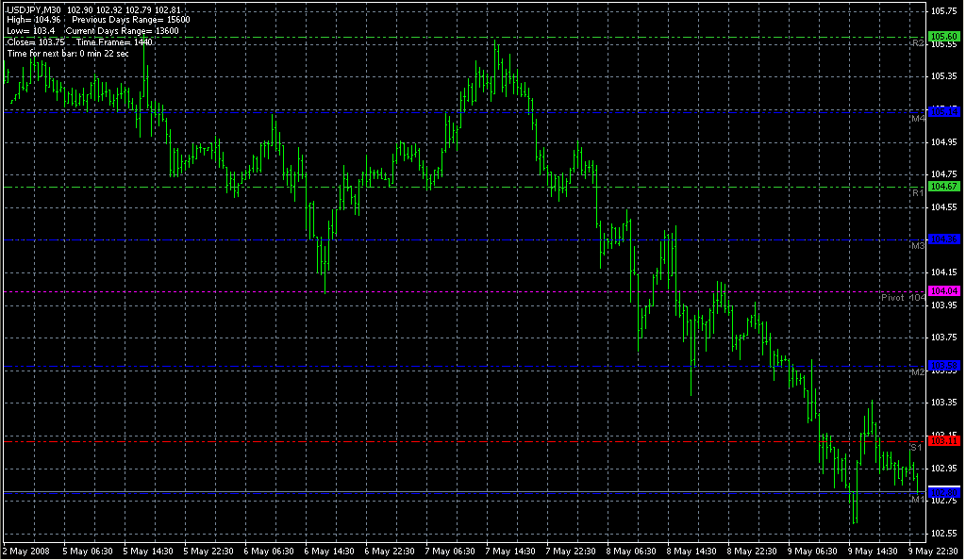The height and width of the screenshot is (560, 966).
Task: Click the M2 line label
Action: (918, 371)
